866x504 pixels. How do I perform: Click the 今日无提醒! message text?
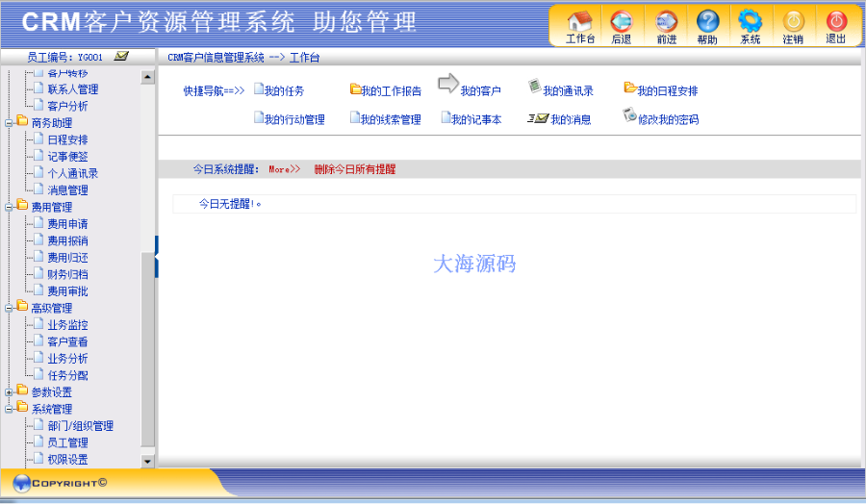click(x=230, y=204)
